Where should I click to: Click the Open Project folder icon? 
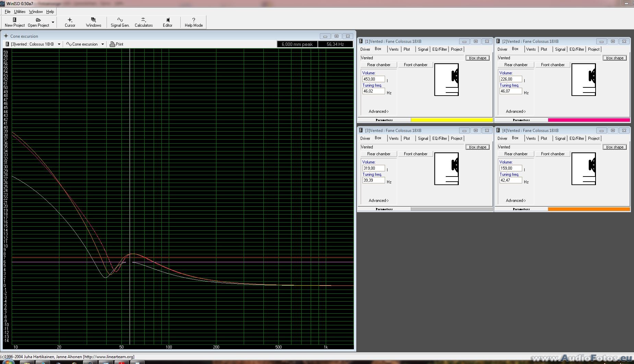[x=38, y=20]
